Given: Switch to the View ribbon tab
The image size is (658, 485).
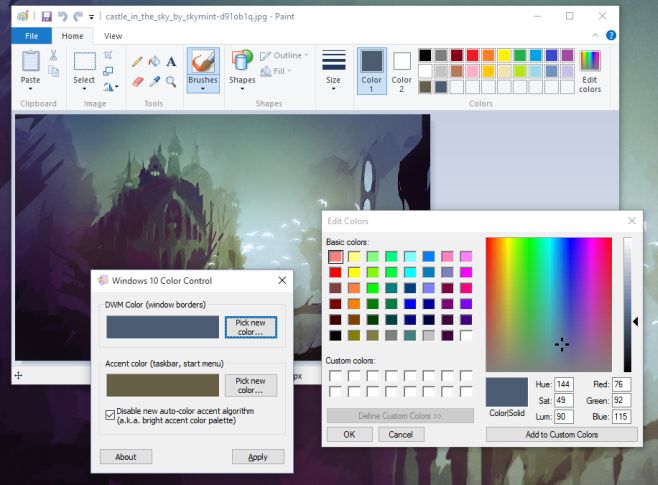Looking at the screenshot, I should 113,36.
